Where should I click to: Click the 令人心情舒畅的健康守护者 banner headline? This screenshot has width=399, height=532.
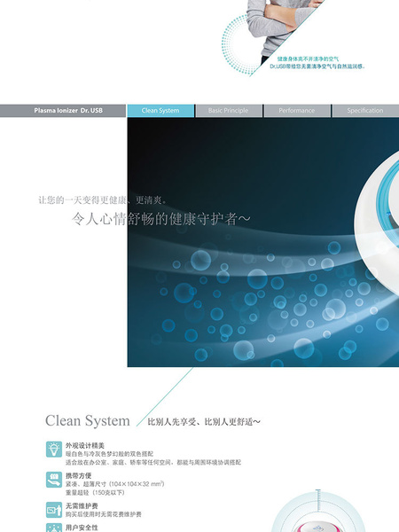pos(160,219)
